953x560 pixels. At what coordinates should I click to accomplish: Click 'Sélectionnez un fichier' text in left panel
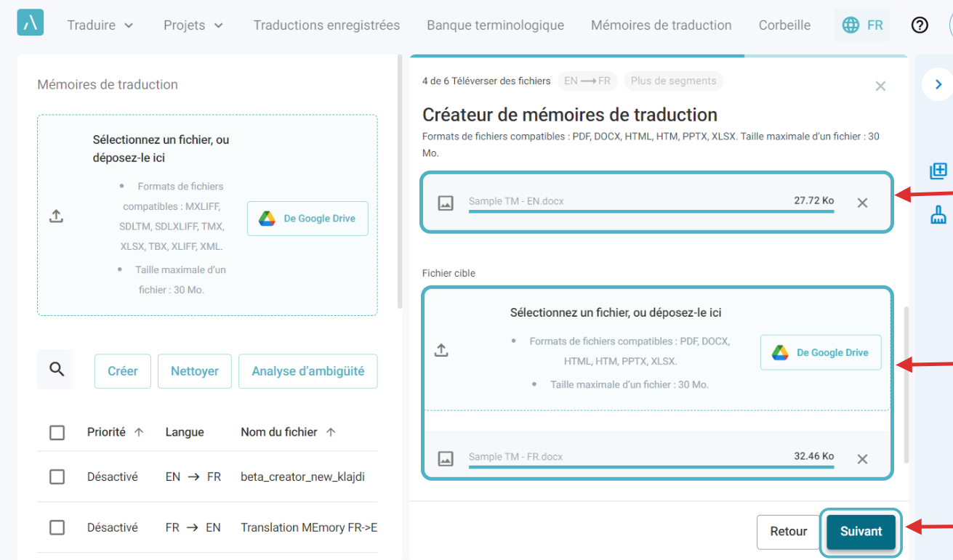(161, 149)
